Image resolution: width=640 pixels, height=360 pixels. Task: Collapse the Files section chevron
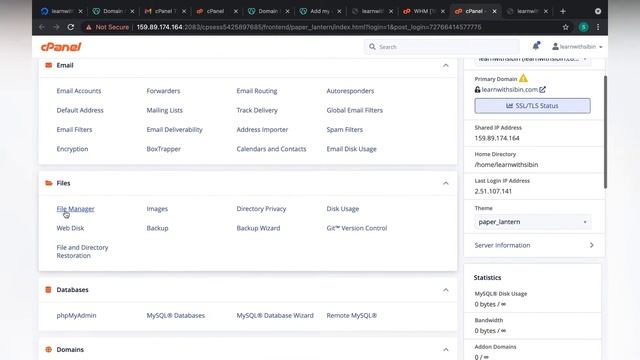pos(446,183)
